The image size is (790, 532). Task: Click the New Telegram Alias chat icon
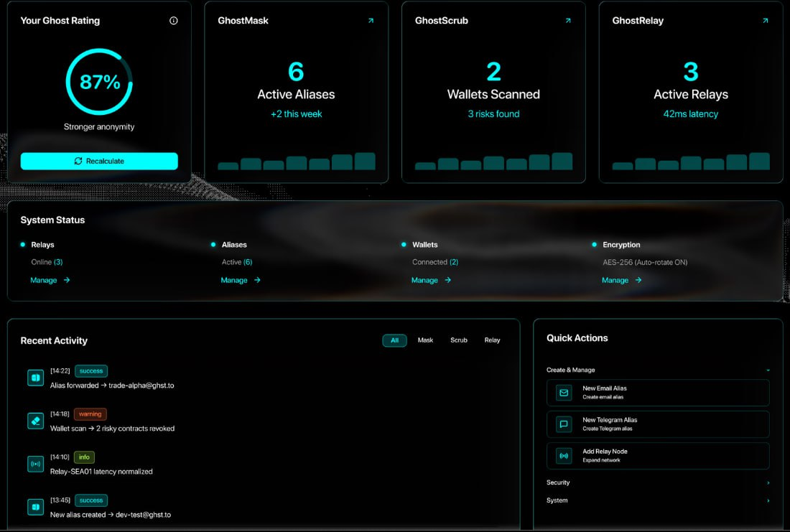coord(564,424)
